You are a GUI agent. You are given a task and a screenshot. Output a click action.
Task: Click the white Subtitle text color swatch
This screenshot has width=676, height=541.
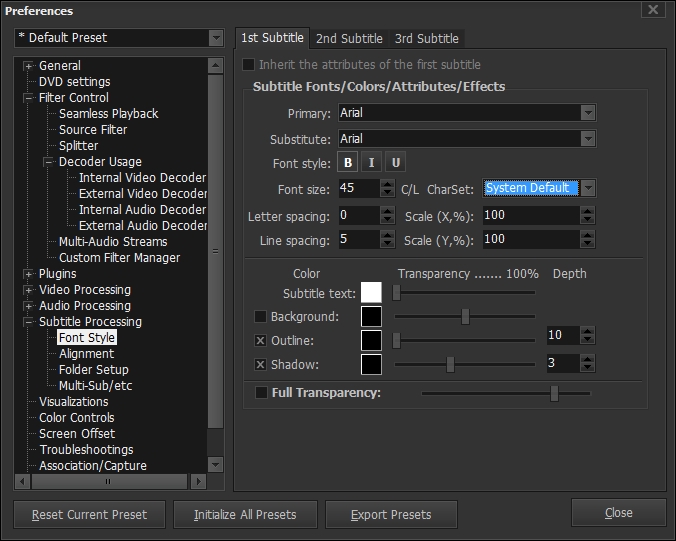click(x=371, y=292)
